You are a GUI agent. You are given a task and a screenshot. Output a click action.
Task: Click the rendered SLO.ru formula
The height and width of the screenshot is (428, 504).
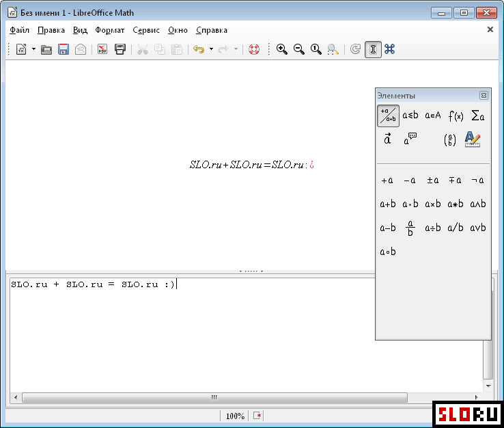[x=252, y=165]
